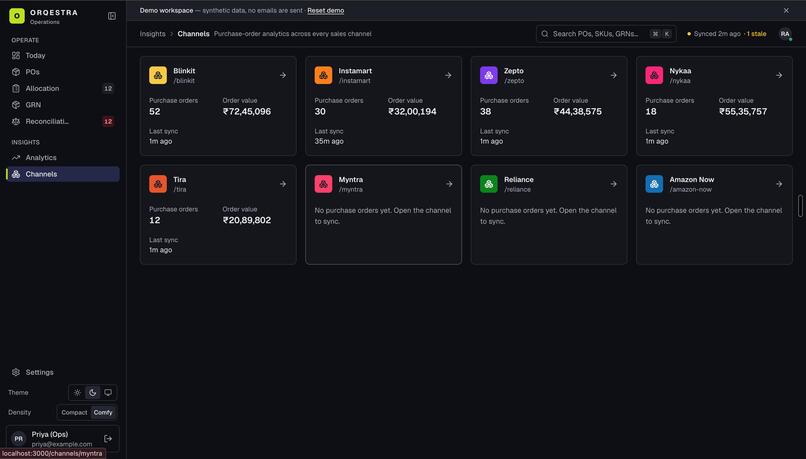Open Analytics under Insights
Image resolution: width=806 pixels, height=459 pixels.
tap(63, 158)
